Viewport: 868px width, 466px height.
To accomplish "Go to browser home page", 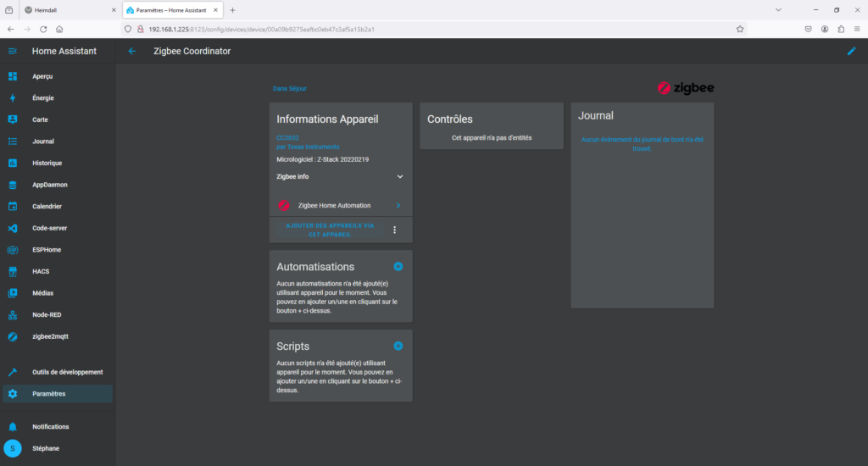I will click(59, 30).
